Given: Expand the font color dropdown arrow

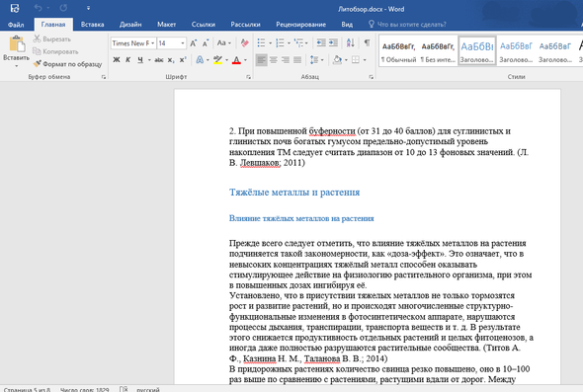Looking at the screenshot, I should coord(245,60).
